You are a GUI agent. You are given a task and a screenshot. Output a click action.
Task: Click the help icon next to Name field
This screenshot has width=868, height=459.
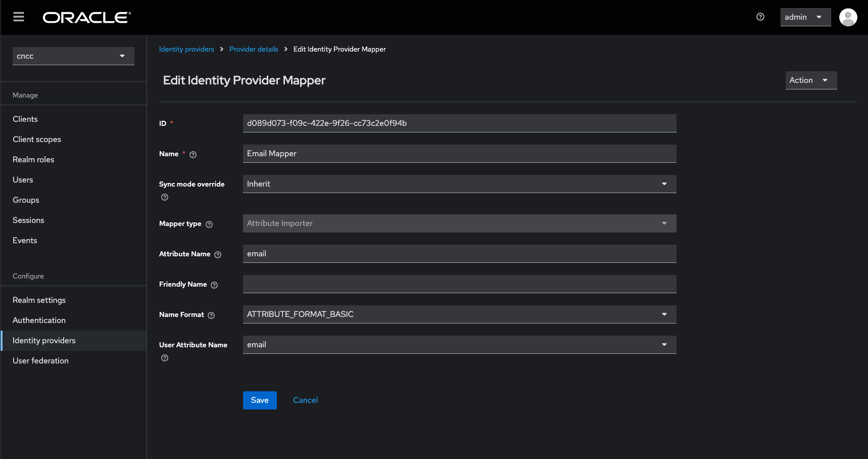pos(193,154)
